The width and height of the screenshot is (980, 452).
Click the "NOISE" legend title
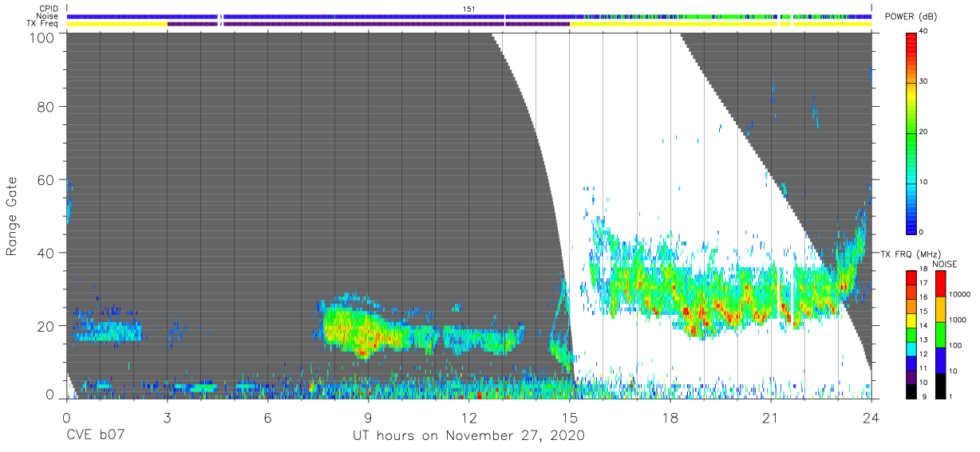click(944, 264)
